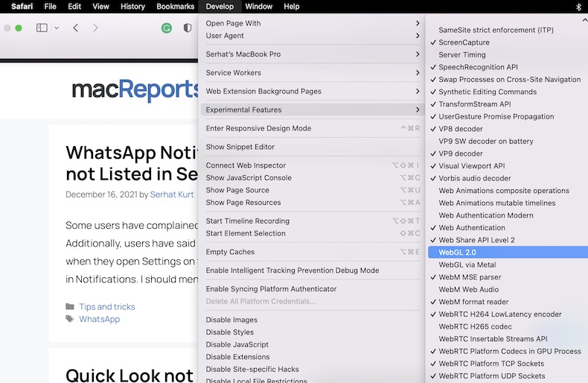This screenshot has height=383, width=588.
Task: Select Enter Responsive Design Mode
Action: click(x=313, y=128)
